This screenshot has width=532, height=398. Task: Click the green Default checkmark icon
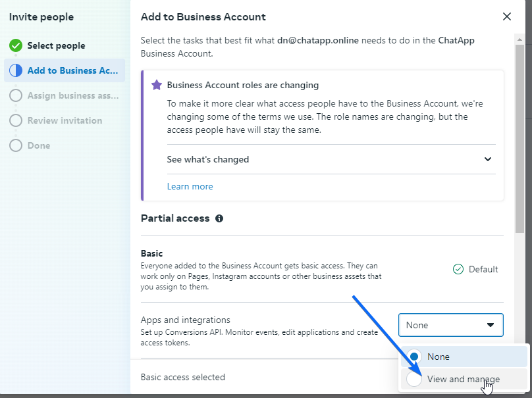(458, 269)
